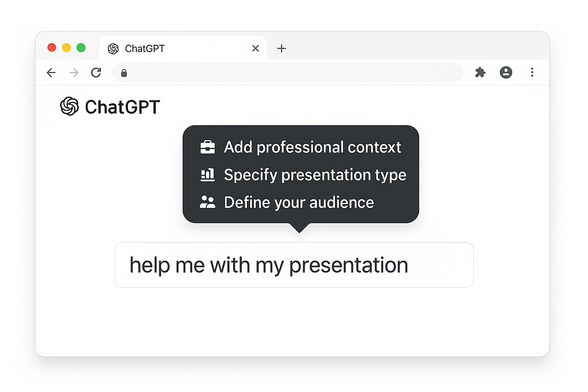
Task: Reload the ChatGPT page
Action: pos(96,73)
